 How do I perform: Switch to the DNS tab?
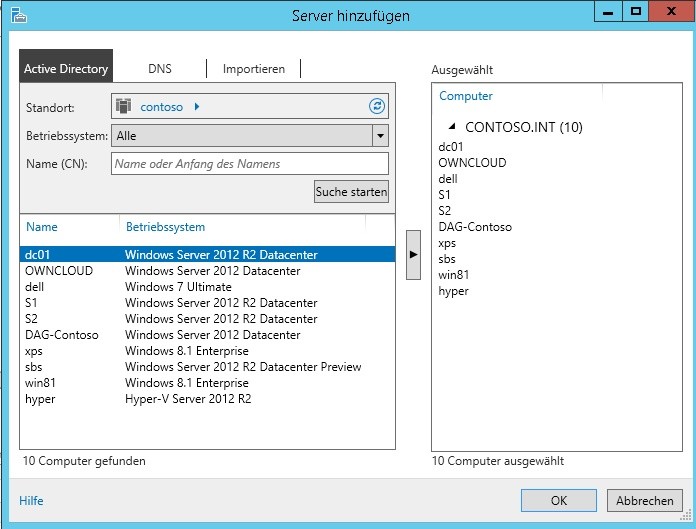click(x=160, y=69)
